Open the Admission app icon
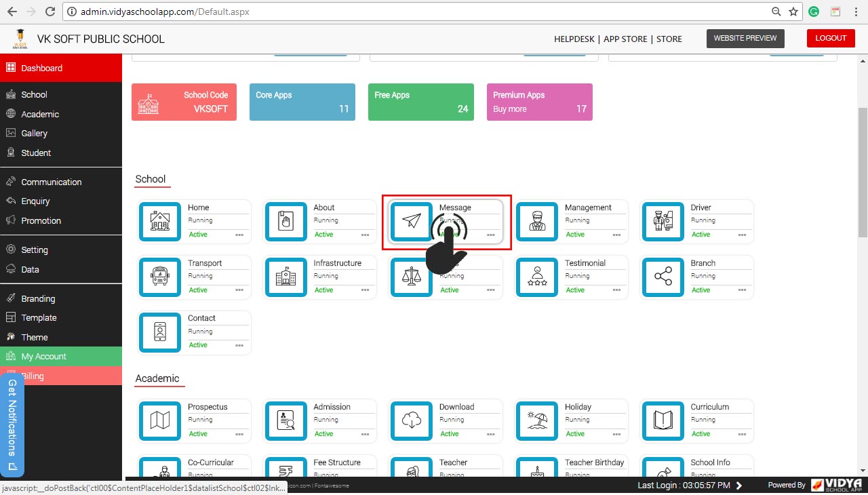 tap(285, 420)
